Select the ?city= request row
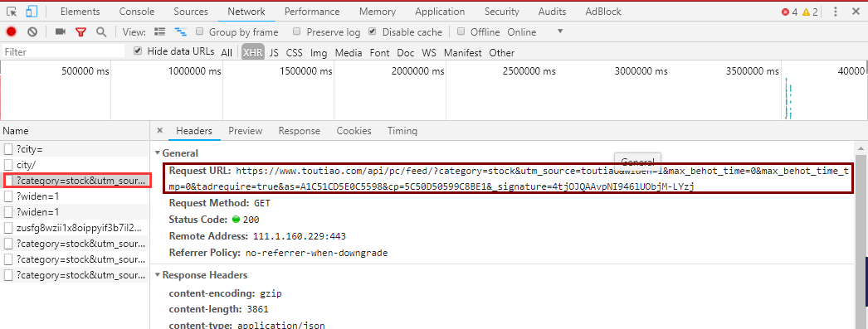The image size is (868, 329). pyautogui.click(x=75, y=148)
